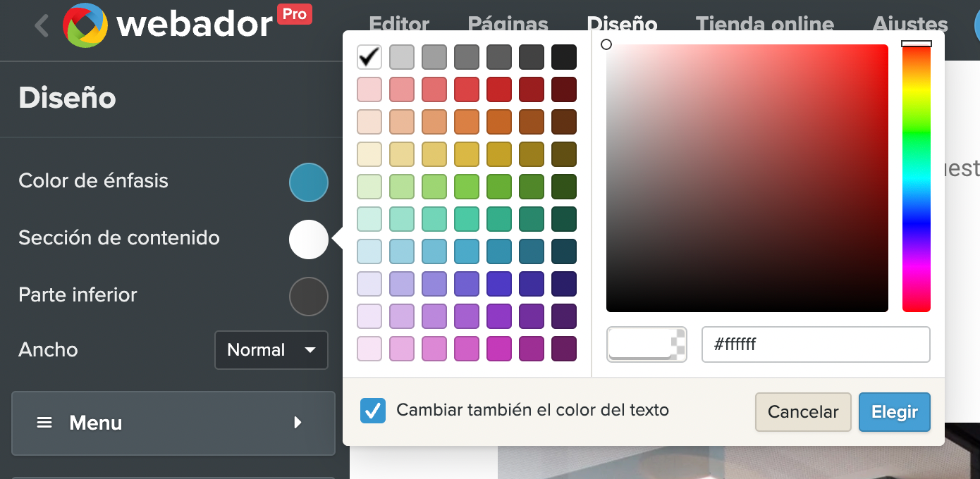This screenshot has width=980, height=479.
Task: Click the color preview box beside hex field
Action: point(646,344)
